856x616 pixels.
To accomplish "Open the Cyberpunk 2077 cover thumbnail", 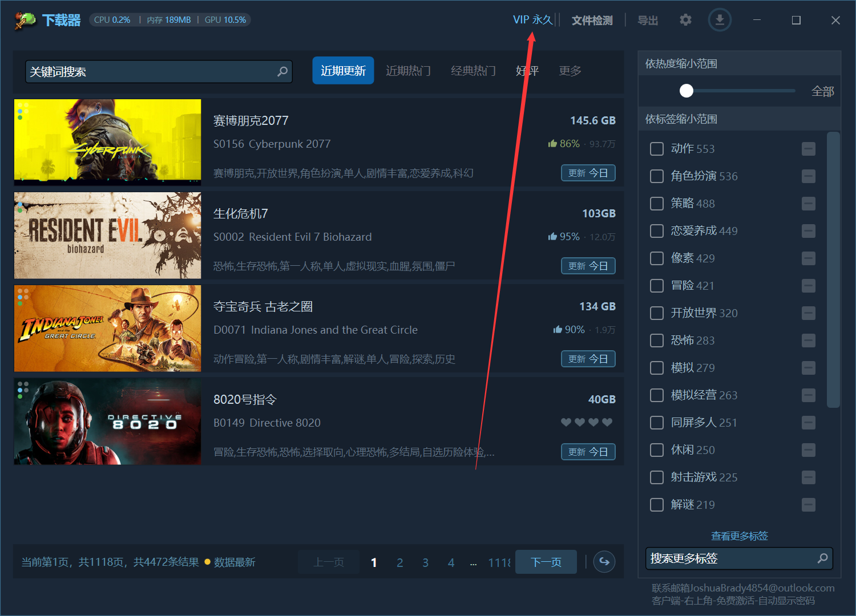I will pos(108,142).
